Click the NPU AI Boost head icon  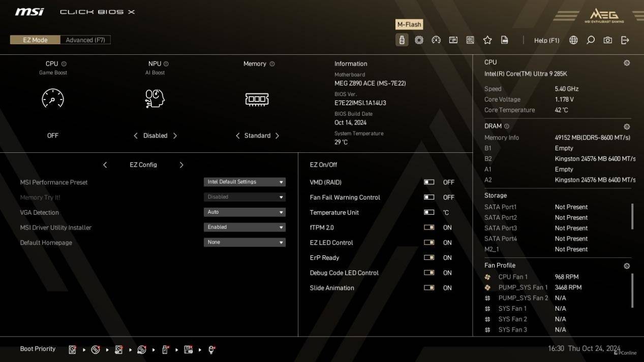(155, 98)
